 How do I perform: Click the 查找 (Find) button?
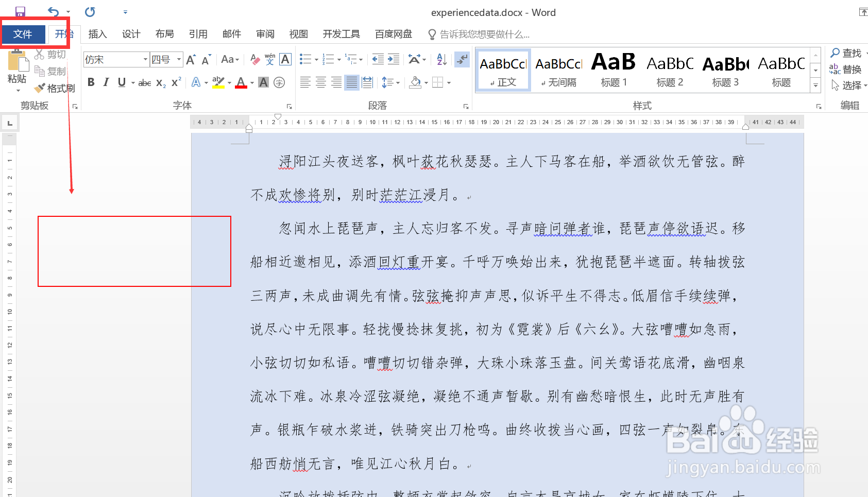click(x=846, y=53)
